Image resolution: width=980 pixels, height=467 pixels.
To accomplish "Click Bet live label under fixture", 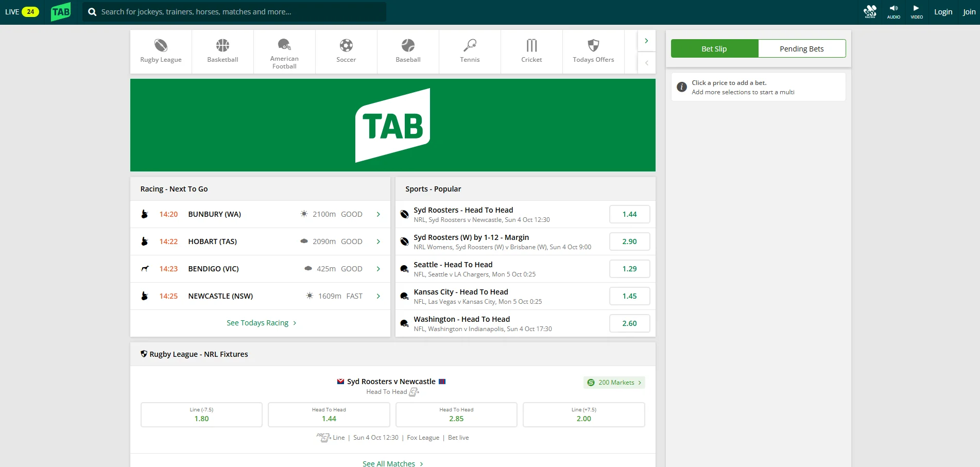I will [458, 438].
